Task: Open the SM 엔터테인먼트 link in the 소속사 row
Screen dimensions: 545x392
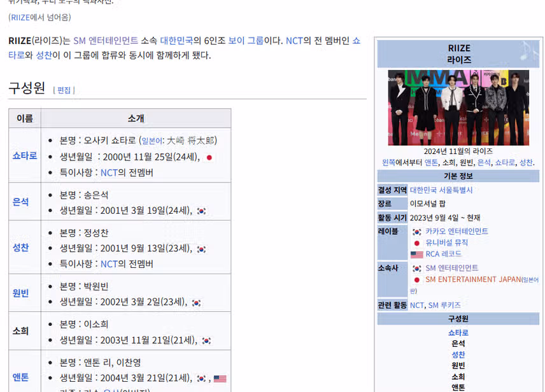Action: 452,268
